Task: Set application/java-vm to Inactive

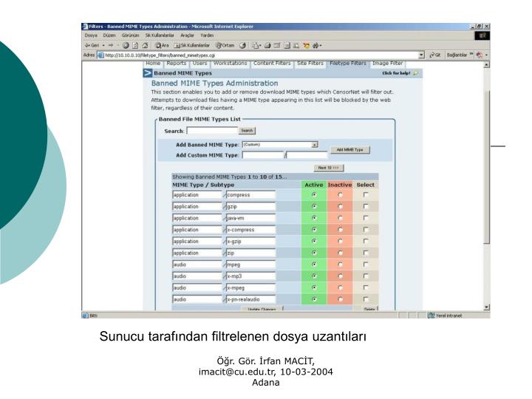Action: pos(340,218)
